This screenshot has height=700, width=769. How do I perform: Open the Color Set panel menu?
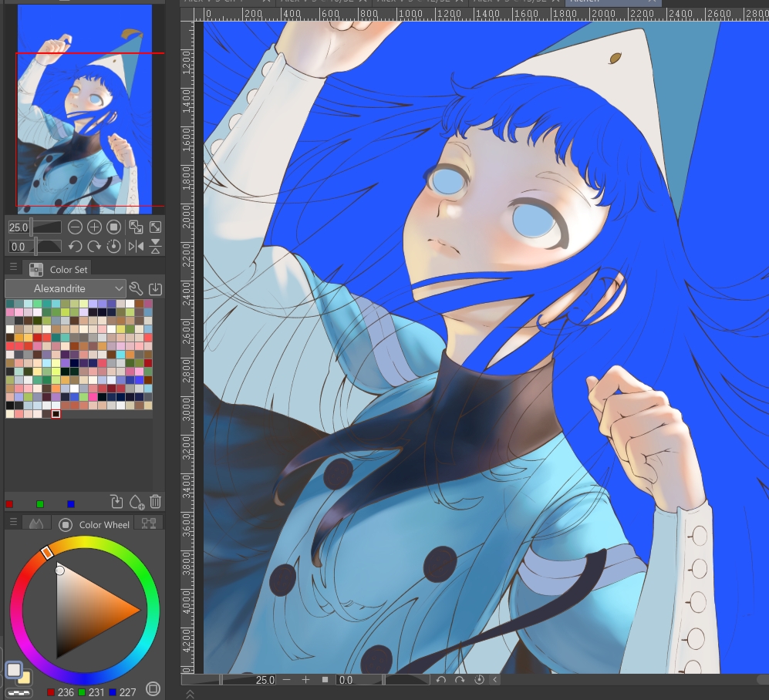(x=13, y=267)
